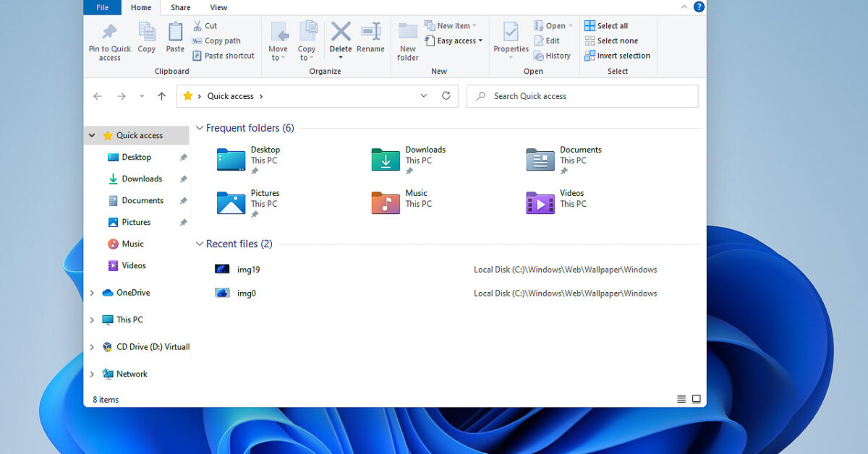
Task: Open the Easy access dropdown
Action: click(x=454, y=41)
